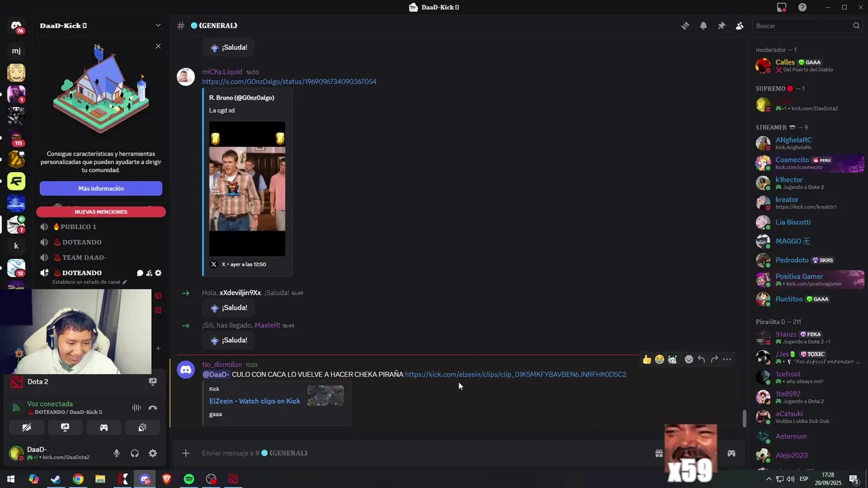Jump to NUEVAS MENCIONES
Viewport: 868px width, 488px height.
pyautogui.click(x=101, y=211)
